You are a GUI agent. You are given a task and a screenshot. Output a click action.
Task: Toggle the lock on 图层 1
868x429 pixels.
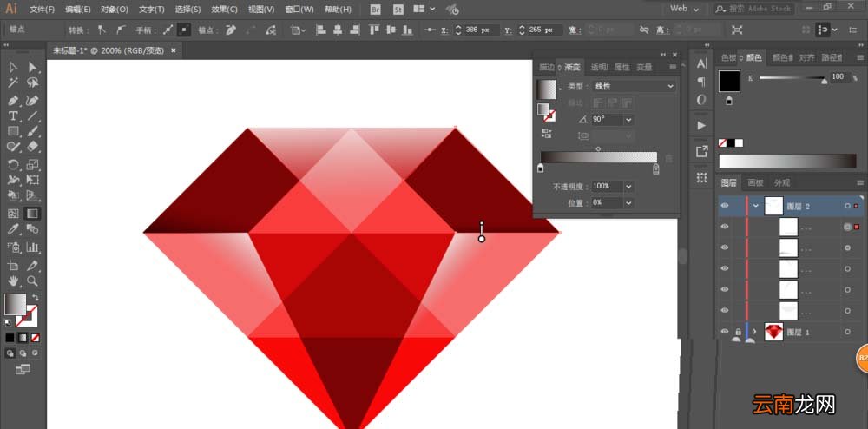tap(738, 332)
